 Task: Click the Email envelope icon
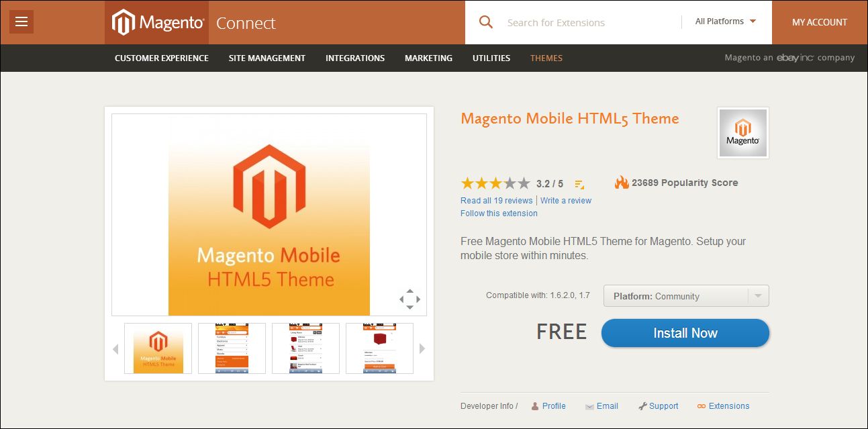point(589,407)
